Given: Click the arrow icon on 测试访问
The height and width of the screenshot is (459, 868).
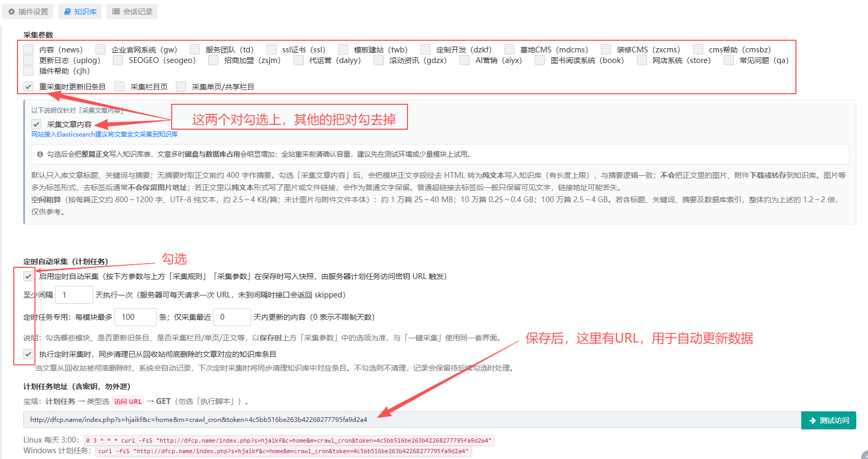Looking at the screenshot, I should coord(812,420).
